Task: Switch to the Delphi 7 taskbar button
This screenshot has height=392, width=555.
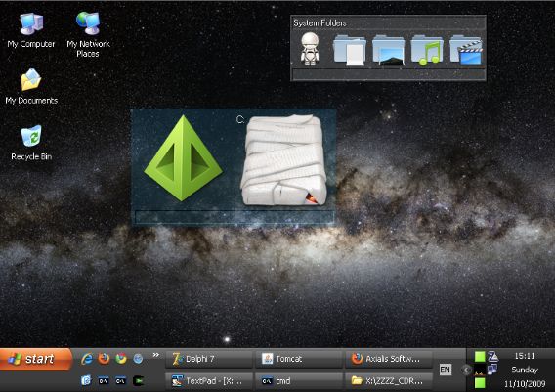Action: click(x=209, y=359)
